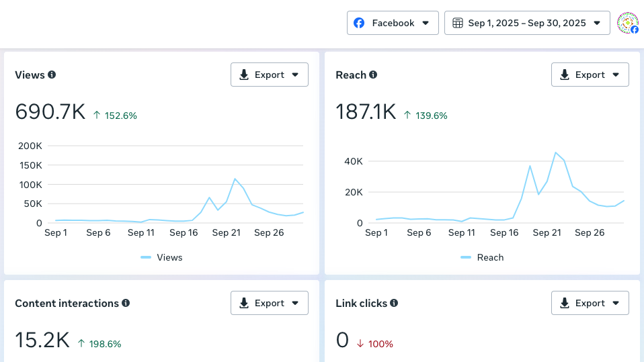Viewport: 644px width, 362px height.
Task: Click the calendar icon in date range
Action: (x=458, y=23)
